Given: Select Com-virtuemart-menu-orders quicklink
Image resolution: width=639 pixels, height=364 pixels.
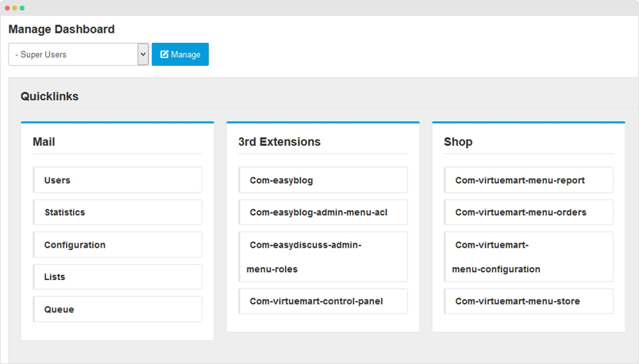Looking at the screenshot, I should [x=529, y=212].
